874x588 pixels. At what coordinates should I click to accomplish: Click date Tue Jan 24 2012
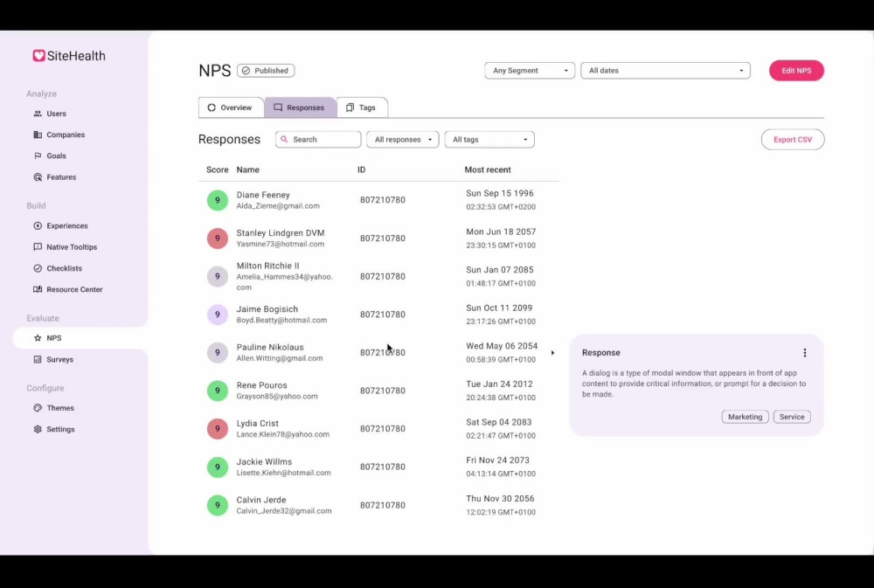499,384
